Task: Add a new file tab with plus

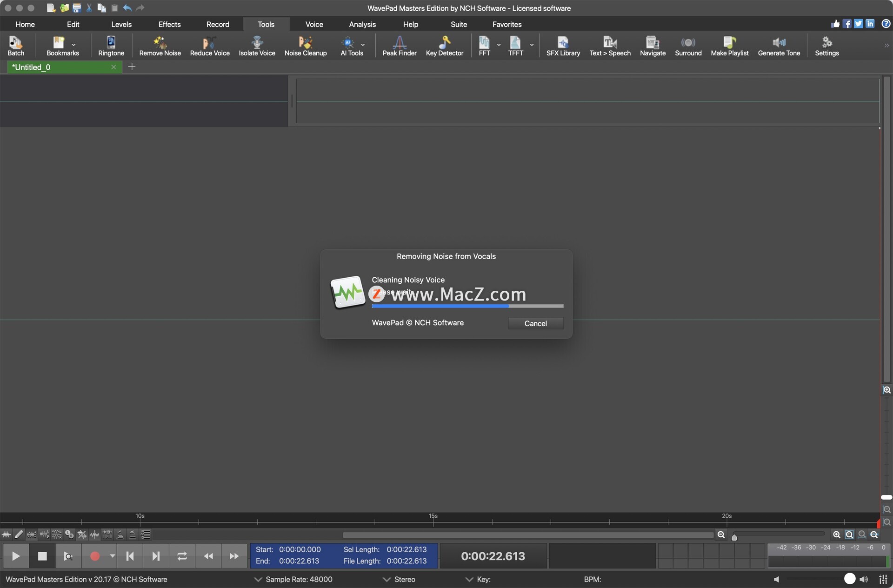Action: click(x=132, y=67)
